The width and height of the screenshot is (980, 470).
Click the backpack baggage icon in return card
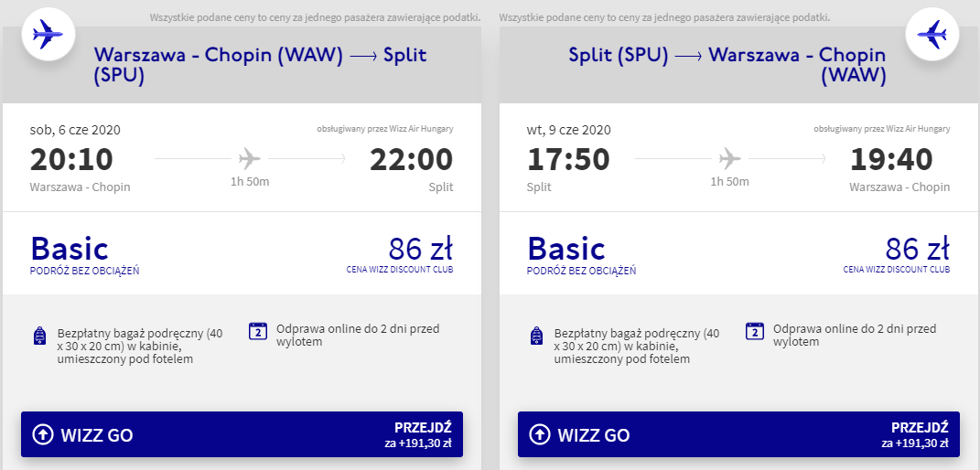point(537,336)
